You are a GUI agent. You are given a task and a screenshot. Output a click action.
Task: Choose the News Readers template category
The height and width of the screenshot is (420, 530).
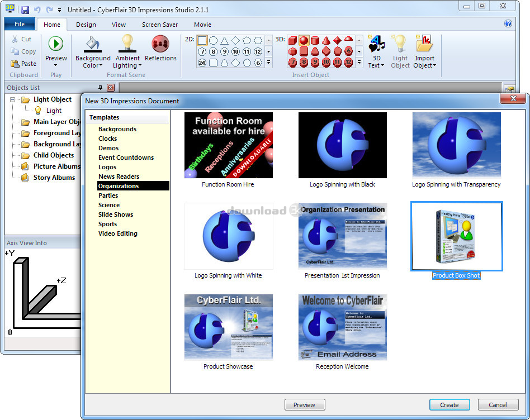tap(119, 176)
